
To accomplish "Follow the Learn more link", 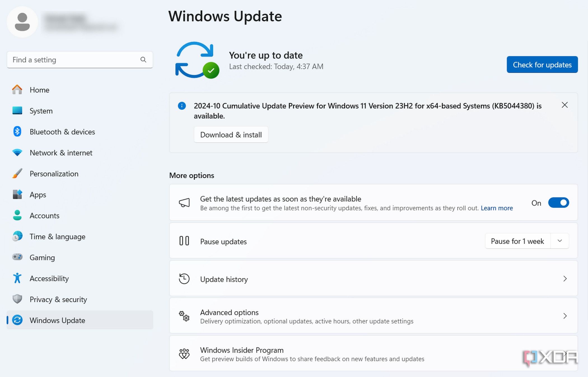I will [496, 208].
